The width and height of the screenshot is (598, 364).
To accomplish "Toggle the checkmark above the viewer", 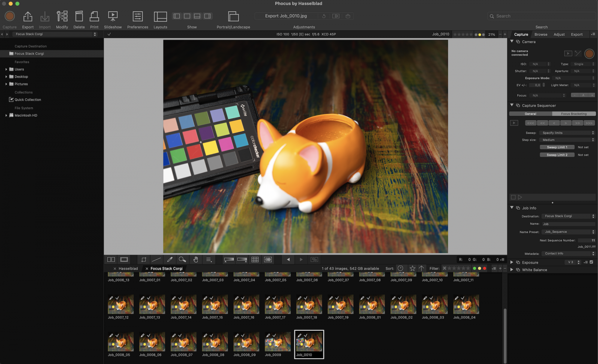I will click(109, 34).
